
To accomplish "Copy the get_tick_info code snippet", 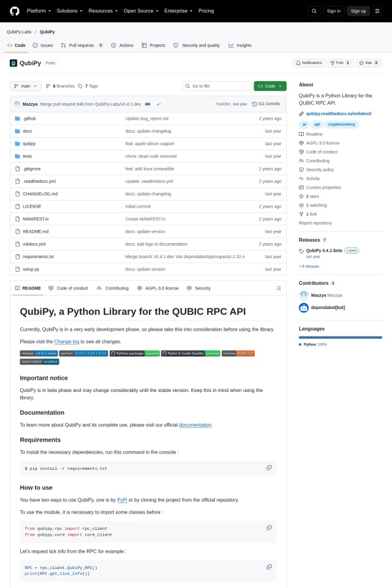I will [x=269, y=566].
